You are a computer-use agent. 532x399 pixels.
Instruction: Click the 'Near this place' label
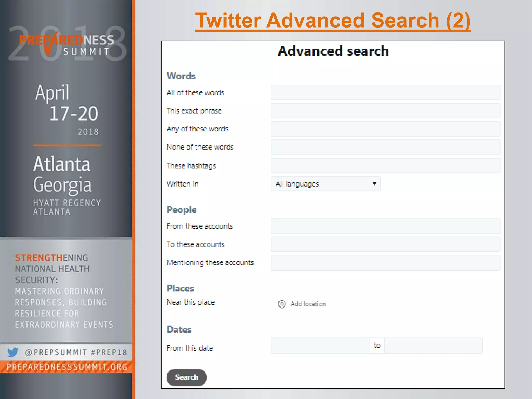coord(190,302)
